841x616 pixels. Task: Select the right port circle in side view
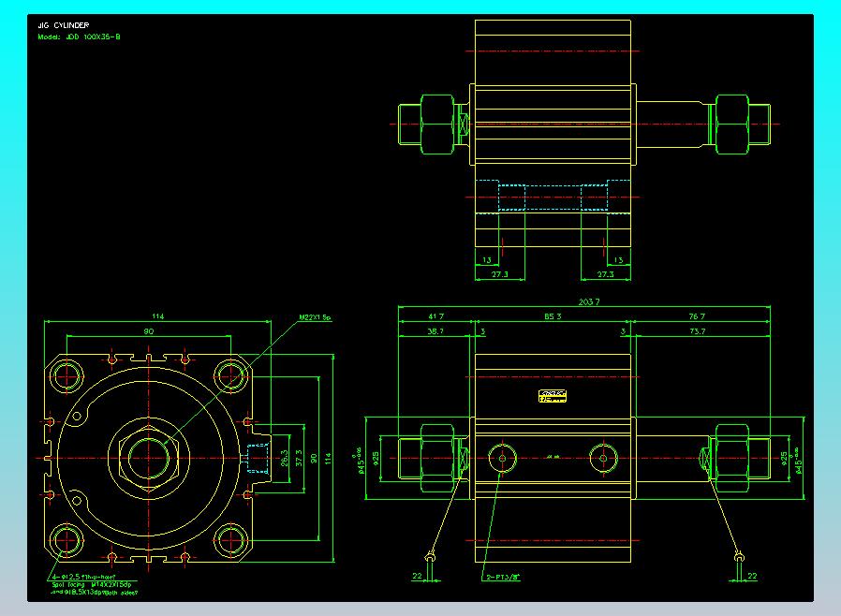point(603,457)
